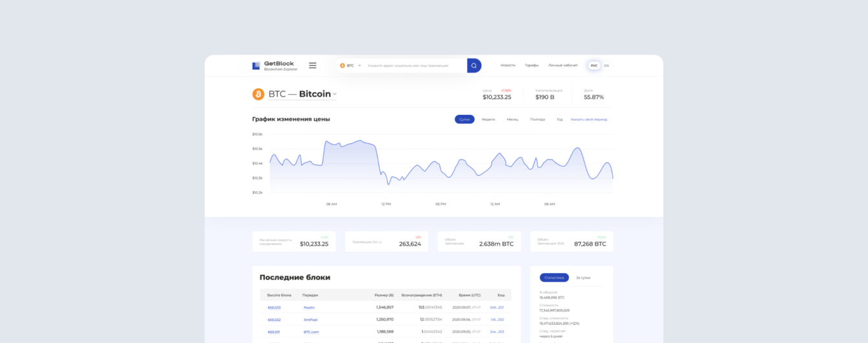Open the AntPool miner link
868x343 pixels.
pos(310,320)
